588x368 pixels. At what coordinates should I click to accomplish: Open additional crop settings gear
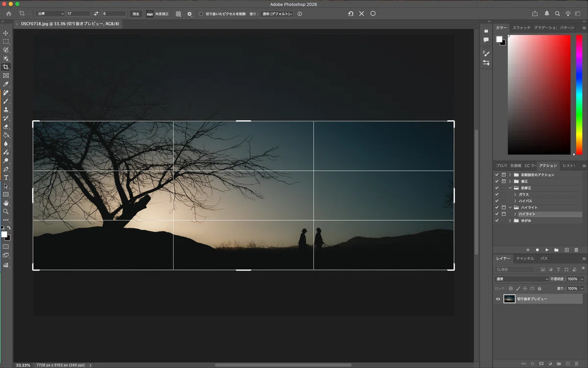tap(190, 14)
